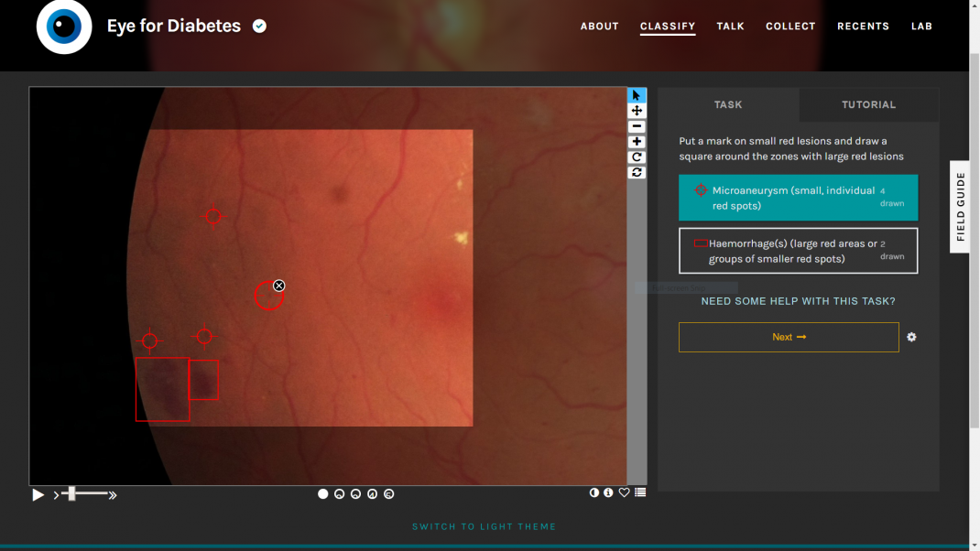Click Eye for Diabetes project logo
Viewport: 980px width, 551px height.
coord(64,27)
